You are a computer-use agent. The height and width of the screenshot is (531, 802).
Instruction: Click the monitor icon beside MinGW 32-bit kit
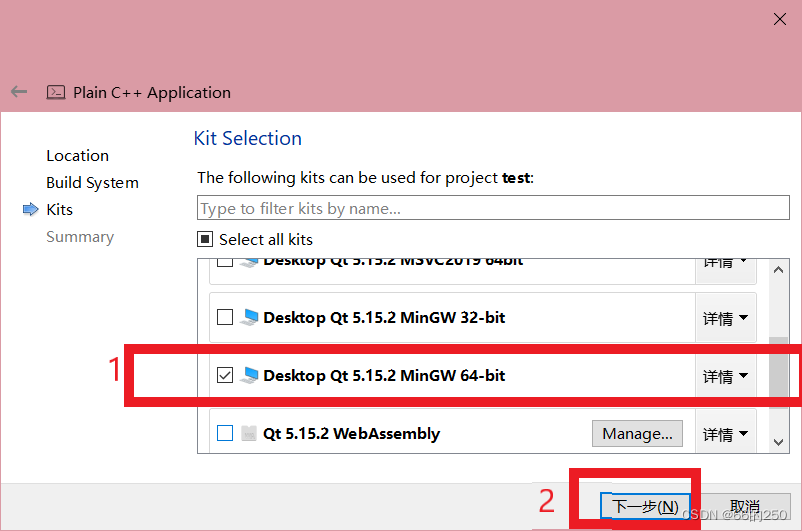[250, 317]
